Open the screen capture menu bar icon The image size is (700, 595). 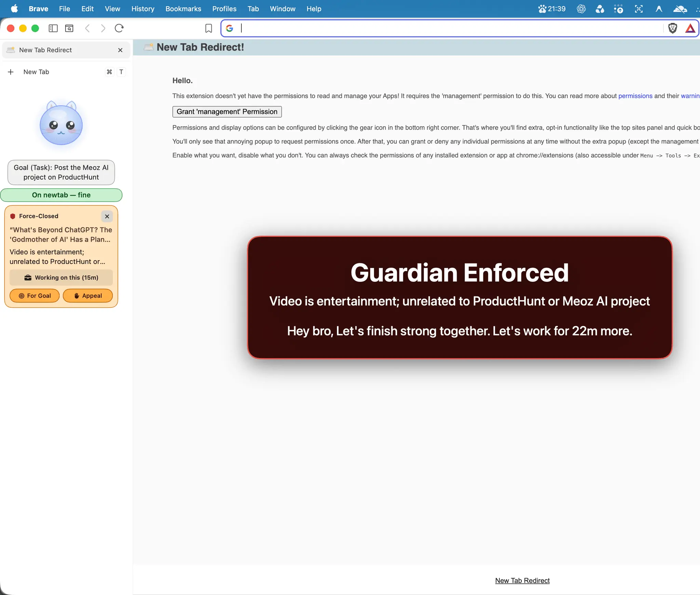pyautogui.click(x=638, y=9)
